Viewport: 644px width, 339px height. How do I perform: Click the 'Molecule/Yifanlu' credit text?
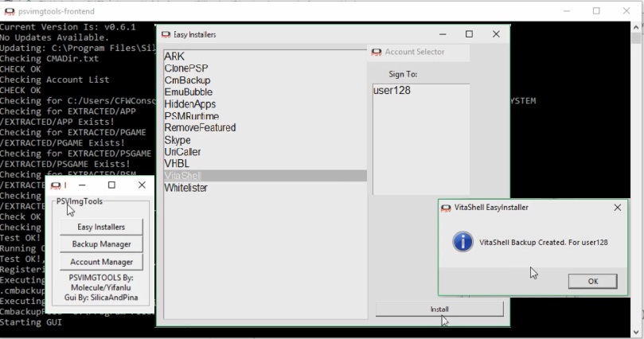(101, 288)
